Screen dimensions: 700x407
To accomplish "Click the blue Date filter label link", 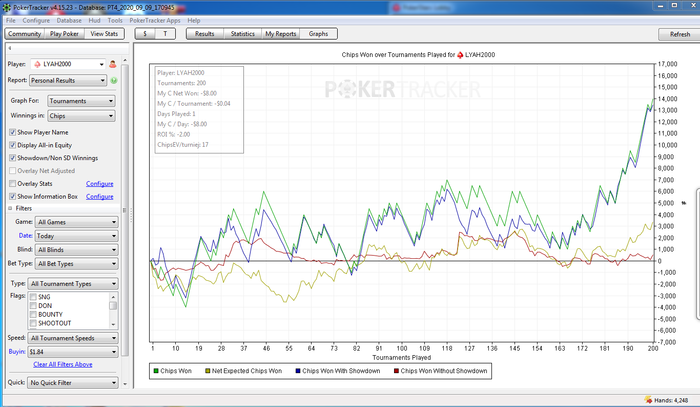I will click(x=25, y=236).
